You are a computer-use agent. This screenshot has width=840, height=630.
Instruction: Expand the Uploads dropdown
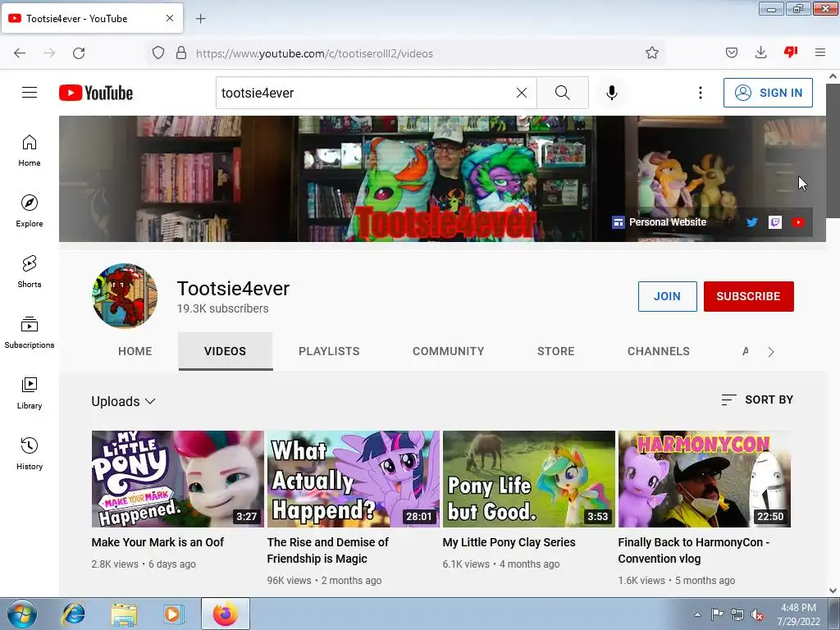[123, 401]
